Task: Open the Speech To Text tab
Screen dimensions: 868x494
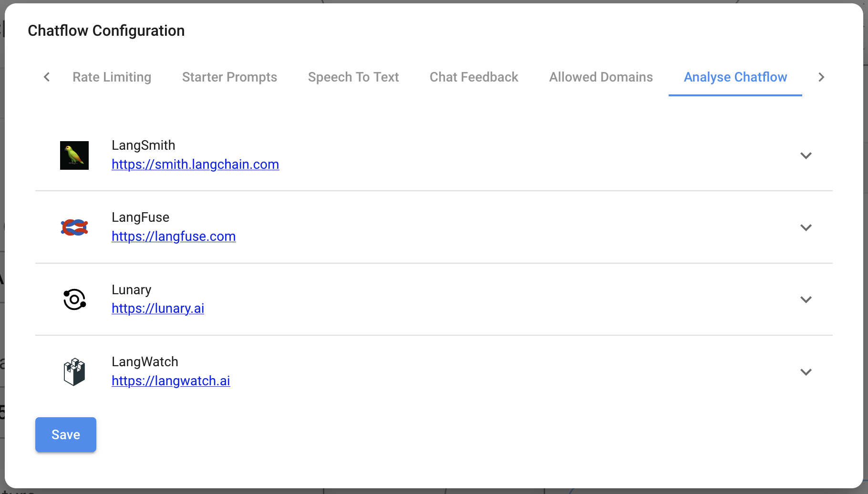Action: 353,77
